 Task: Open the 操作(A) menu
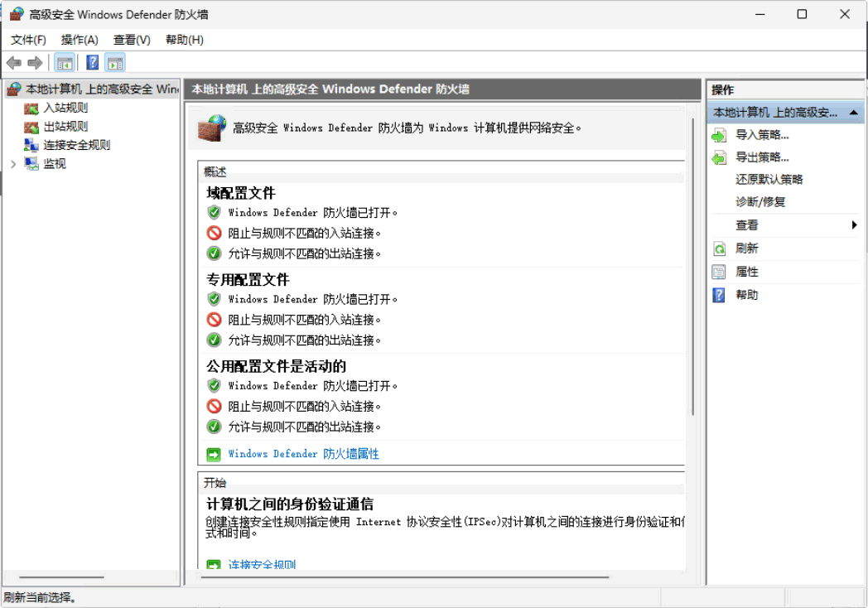pos(80,40)
